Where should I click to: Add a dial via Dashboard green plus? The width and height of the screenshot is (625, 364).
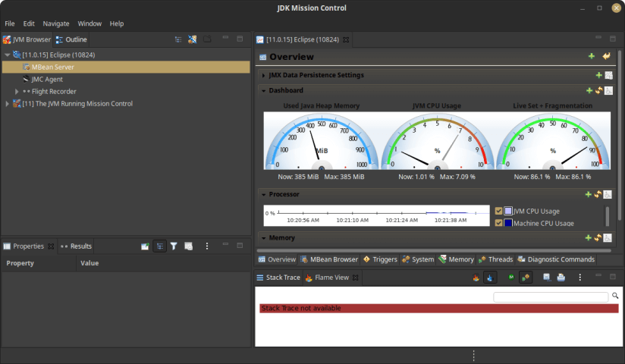[589, 90]
